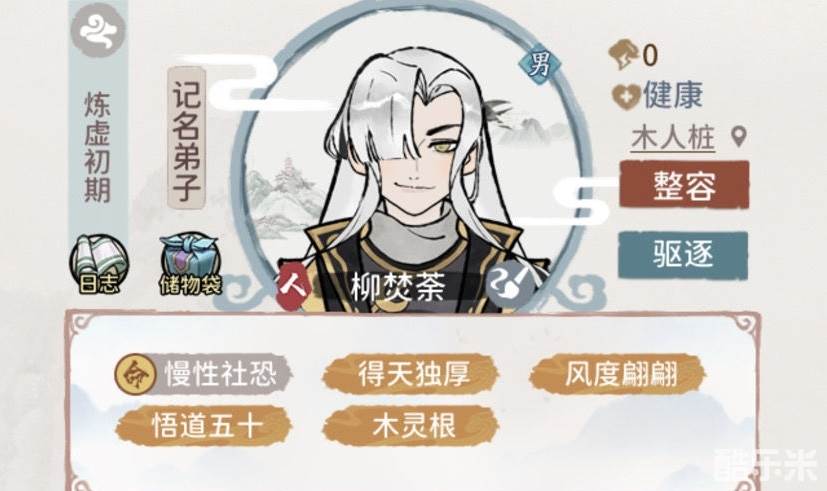Tap the 悟道五十 trait tag

[x=204, y=426]
